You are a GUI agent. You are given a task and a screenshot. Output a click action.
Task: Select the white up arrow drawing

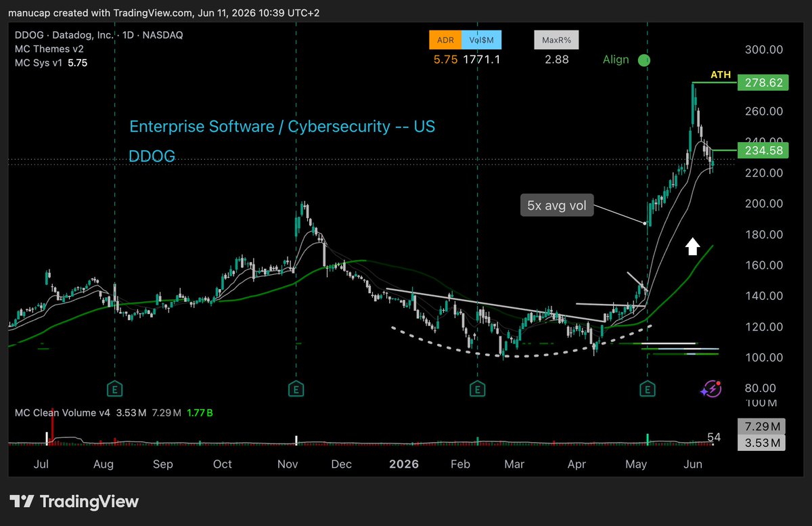pyautogui.click(x=692, y=246)
